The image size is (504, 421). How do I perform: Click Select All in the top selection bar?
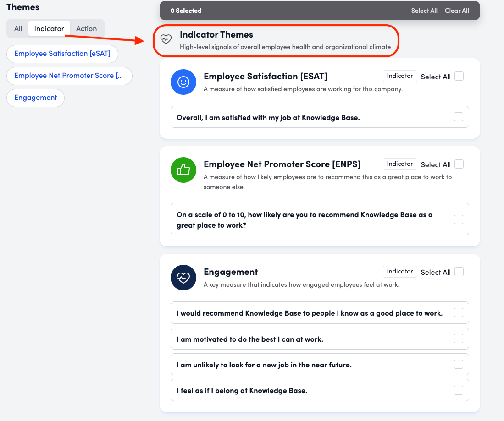[424, 11]
